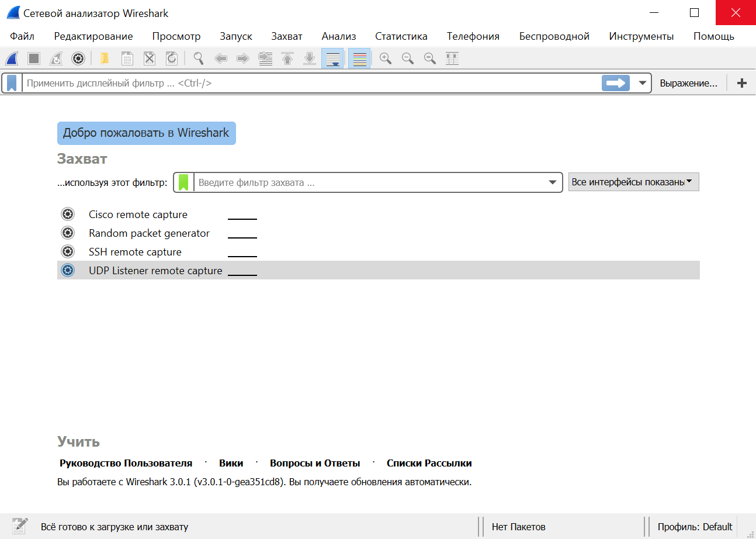
Task: Open a capture file with the folder icon
Action: [x=105, y=58]
